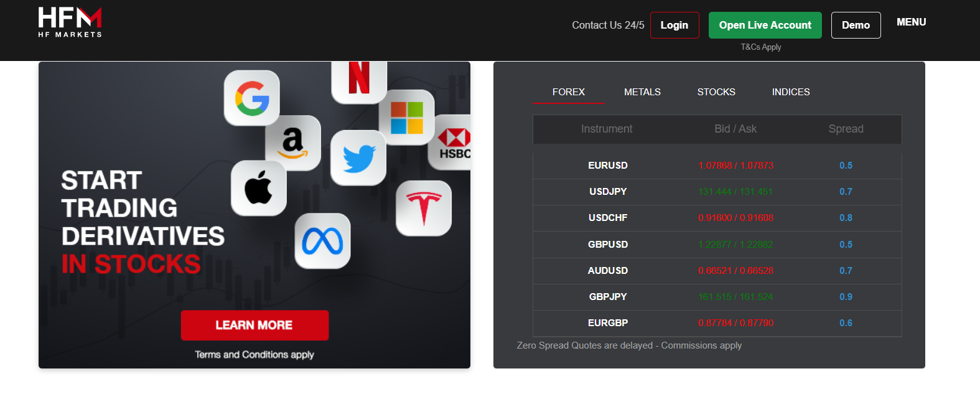Click the Twitter bird icon
980x394 pixels.
pos(358,158)
